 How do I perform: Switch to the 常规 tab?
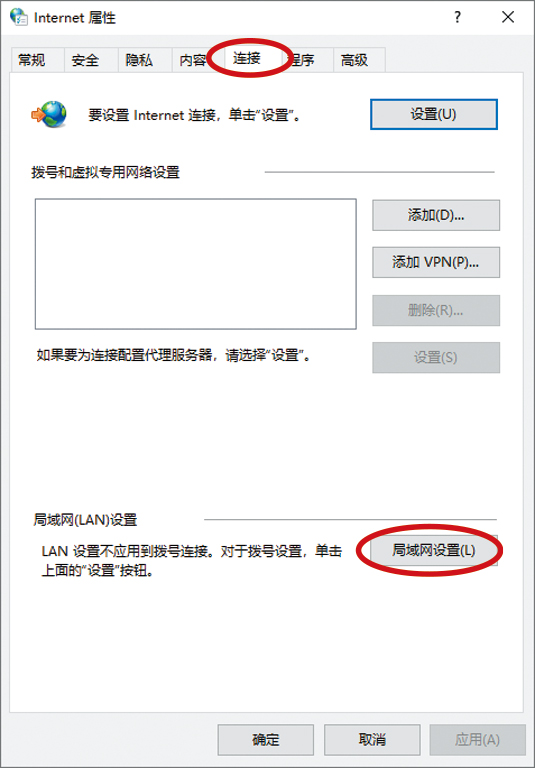(x=32, y=60)
